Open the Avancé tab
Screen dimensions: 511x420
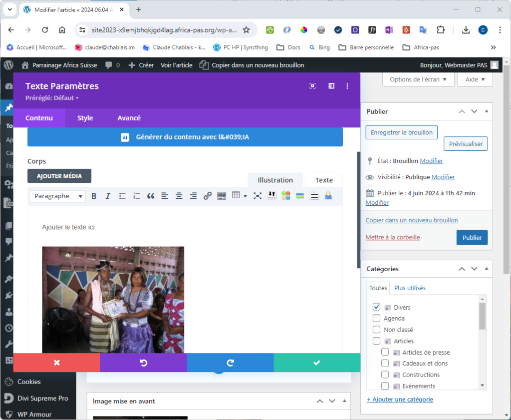click(x=129, y=118)
